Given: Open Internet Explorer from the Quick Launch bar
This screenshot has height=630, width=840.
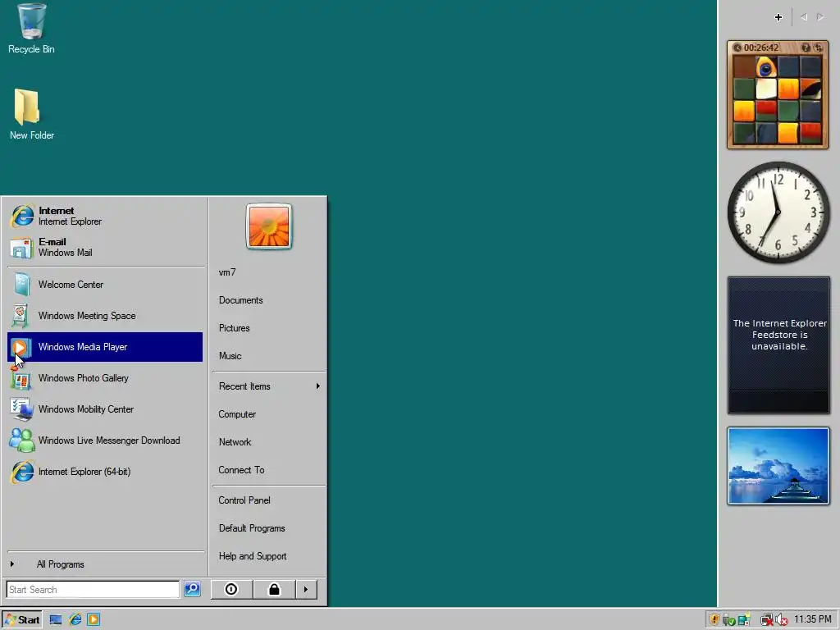Looking at the screenshot, I should point(75,620).
